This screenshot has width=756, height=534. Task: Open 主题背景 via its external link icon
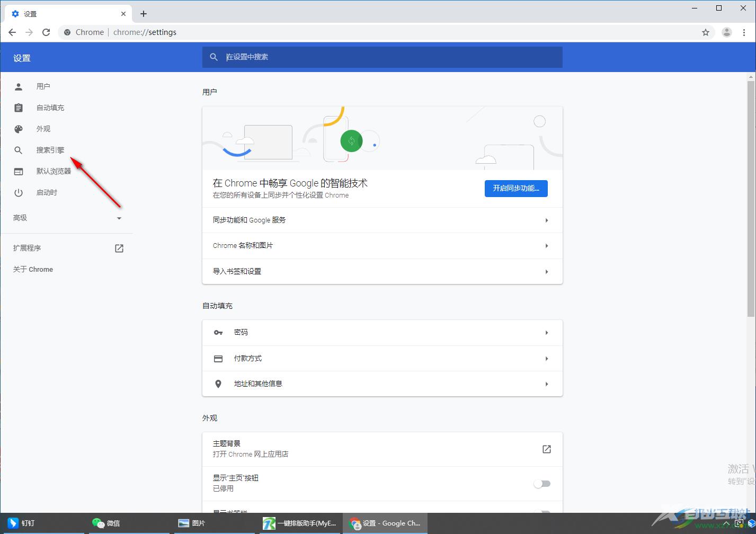click(x=547, y=449)
